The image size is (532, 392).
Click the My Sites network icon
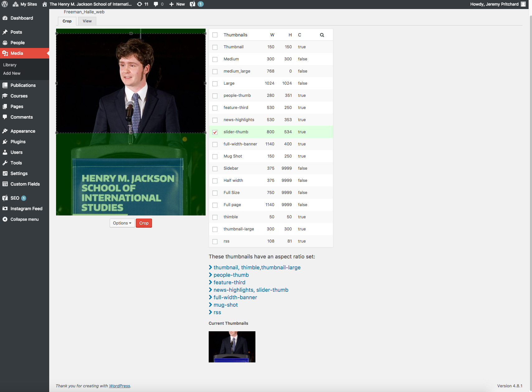(15, 4)
